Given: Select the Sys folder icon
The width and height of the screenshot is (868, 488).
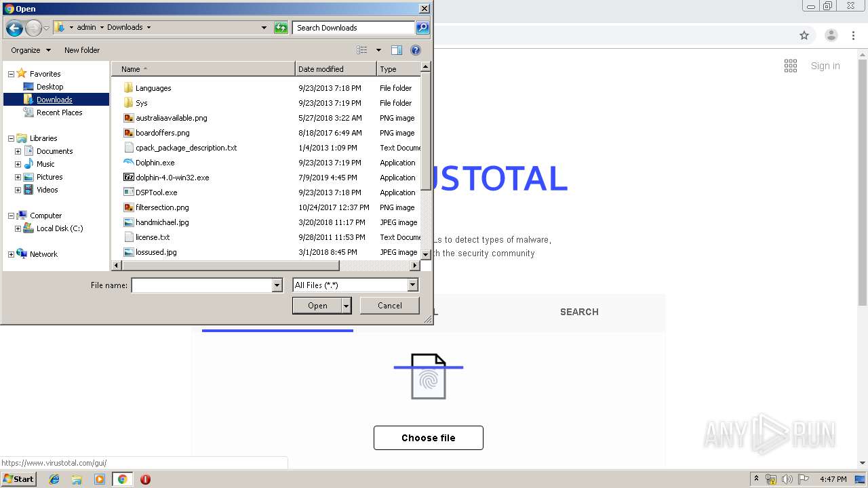Looking at the screenshot, I should (x=129, y=103).
